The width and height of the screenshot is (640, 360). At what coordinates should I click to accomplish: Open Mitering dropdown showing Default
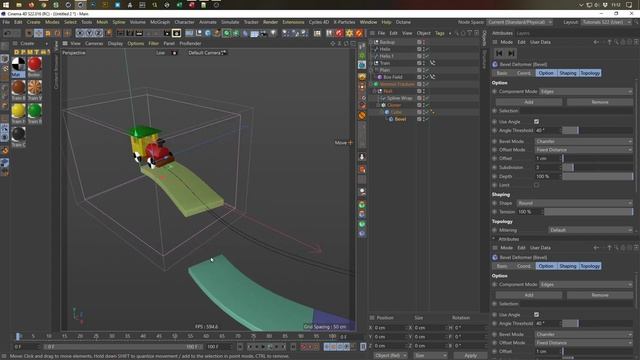click(x=590, y=230)
